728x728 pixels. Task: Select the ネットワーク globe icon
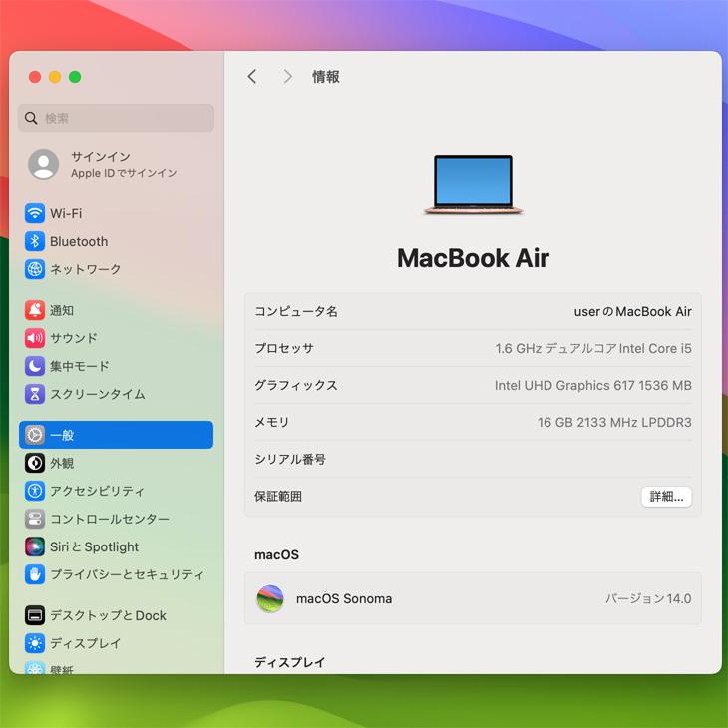point(35,269)
